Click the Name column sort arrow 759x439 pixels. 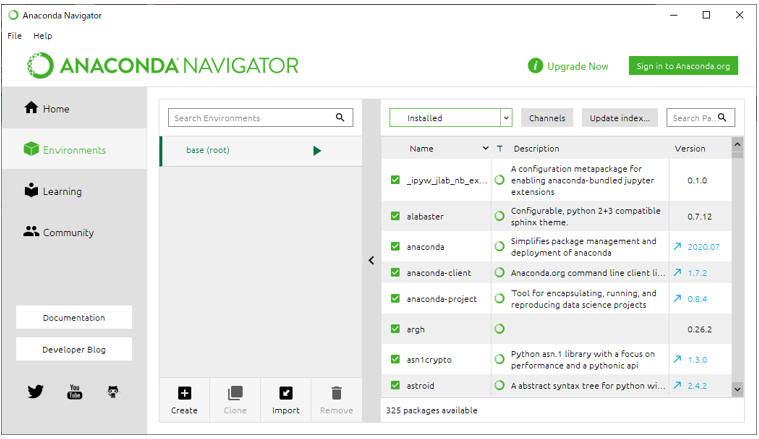click(x=486, y=149)
